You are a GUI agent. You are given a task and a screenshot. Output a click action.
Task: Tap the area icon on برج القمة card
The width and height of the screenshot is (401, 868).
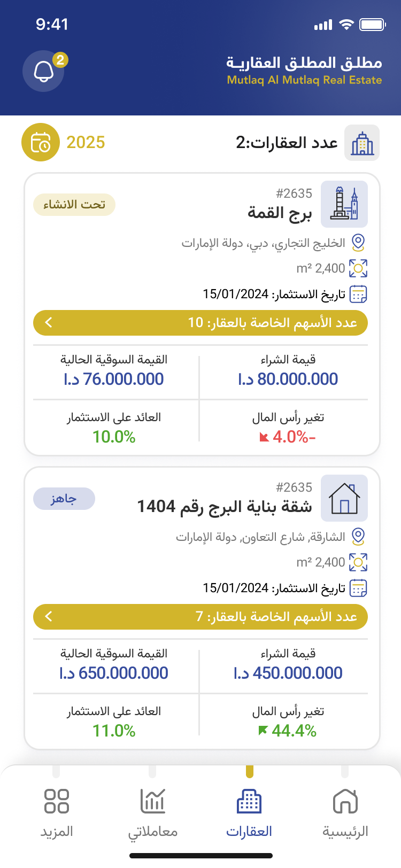coord(358,268)
